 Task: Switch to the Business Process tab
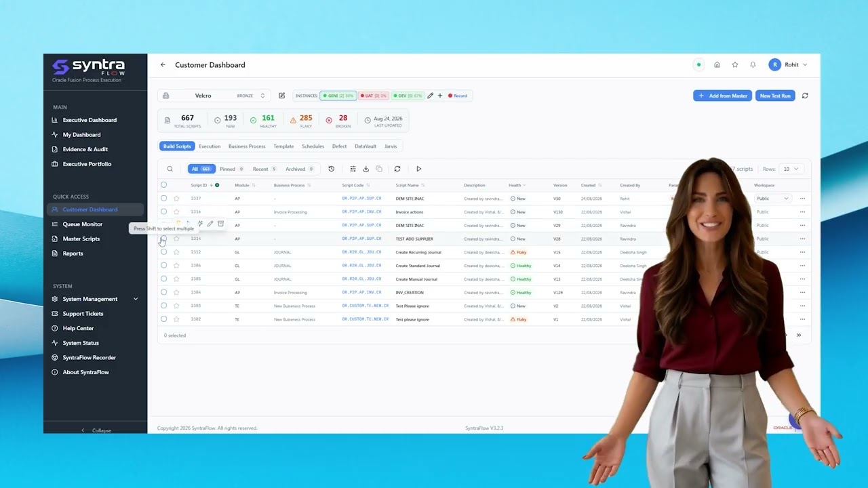(x=247, y=146)
